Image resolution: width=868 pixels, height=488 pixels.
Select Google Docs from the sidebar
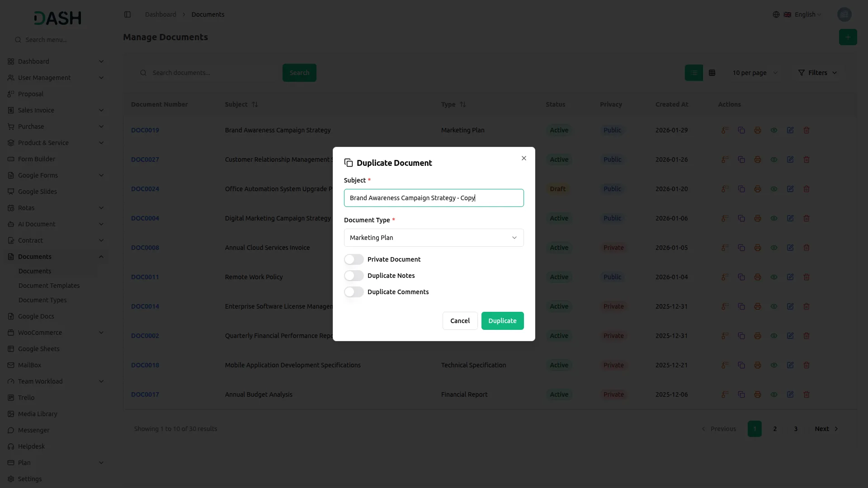click(x=36, y=316)
